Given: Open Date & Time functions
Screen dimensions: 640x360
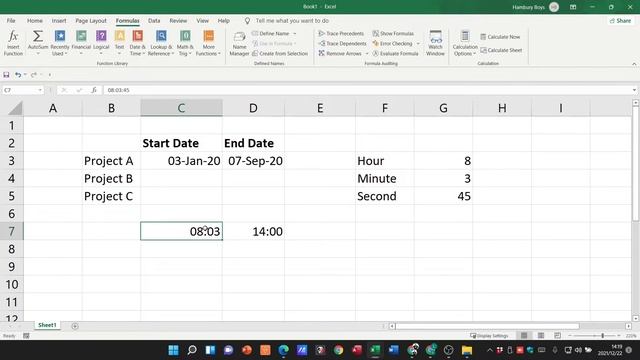Looking at the screenshot, I should [137, 42].
